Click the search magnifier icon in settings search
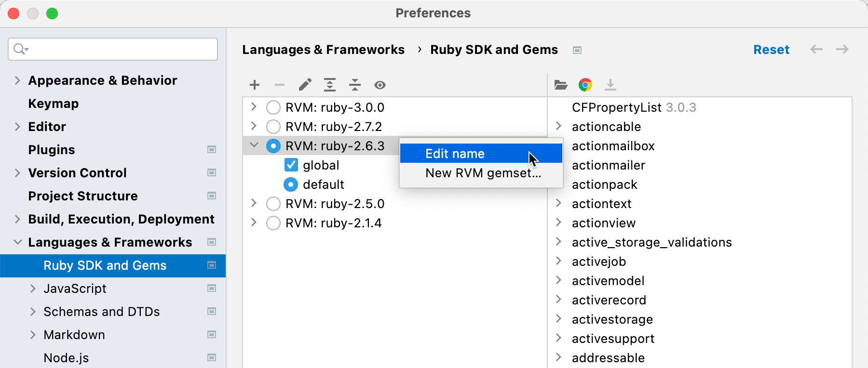Screen dimensions: 868x368 click(x=20, y=49)
